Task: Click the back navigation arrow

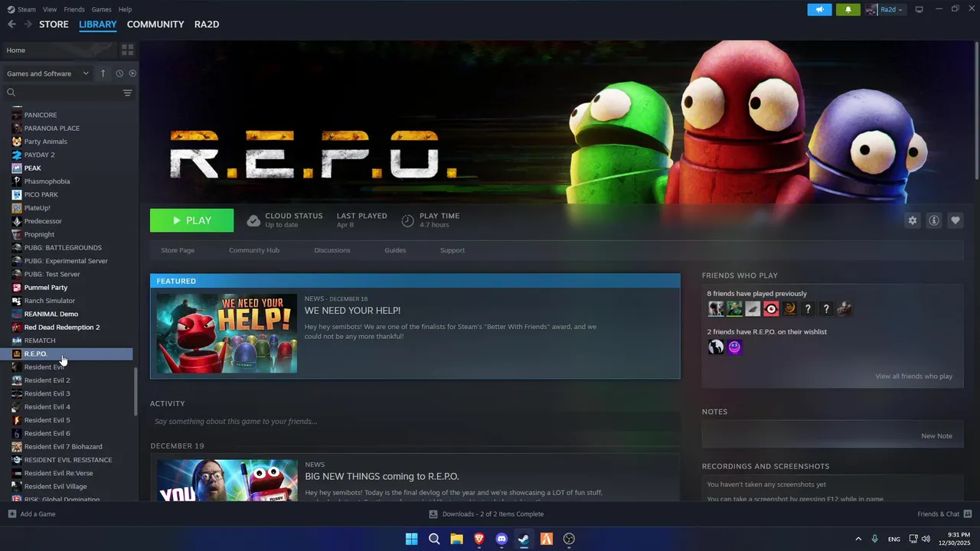Action: [x=11, y=24]
